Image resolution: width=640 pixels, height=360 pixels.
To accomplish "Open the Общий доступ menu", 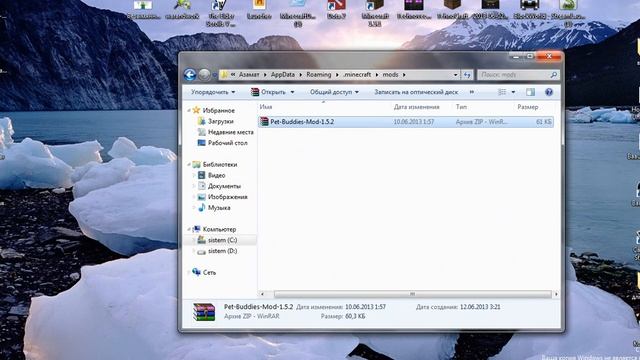I will click(x=334, y=92).
